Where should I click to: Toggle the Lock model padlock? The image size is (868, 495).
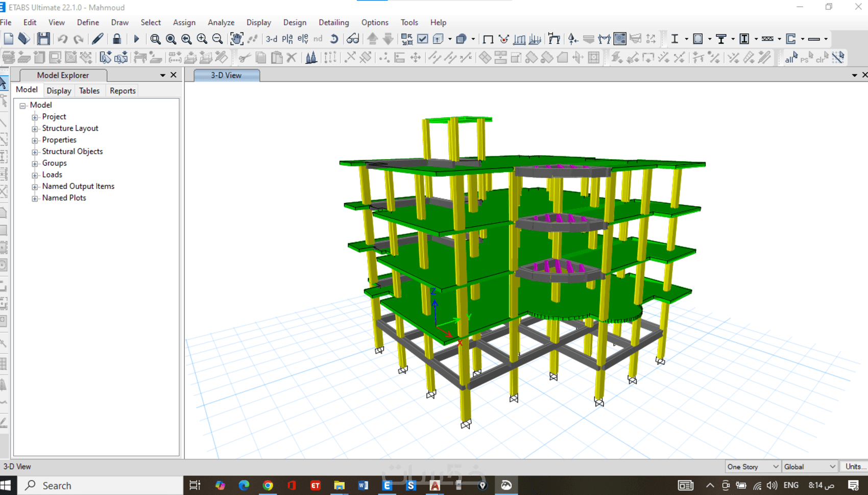click(x=117, y=39)
